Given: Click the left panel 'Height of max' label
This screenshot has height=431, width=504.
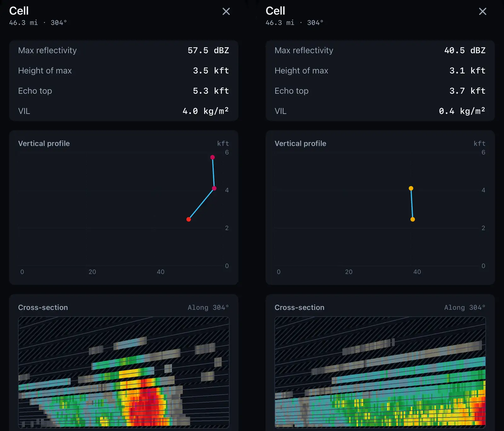Looking at the screenshot, I should (x=45, y=71).
